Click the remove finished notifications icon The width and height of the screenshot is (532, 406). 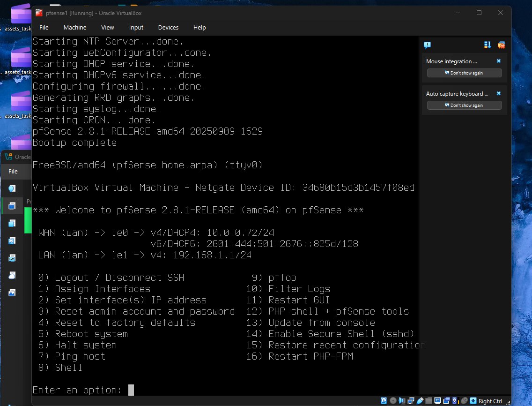(501, 45)
